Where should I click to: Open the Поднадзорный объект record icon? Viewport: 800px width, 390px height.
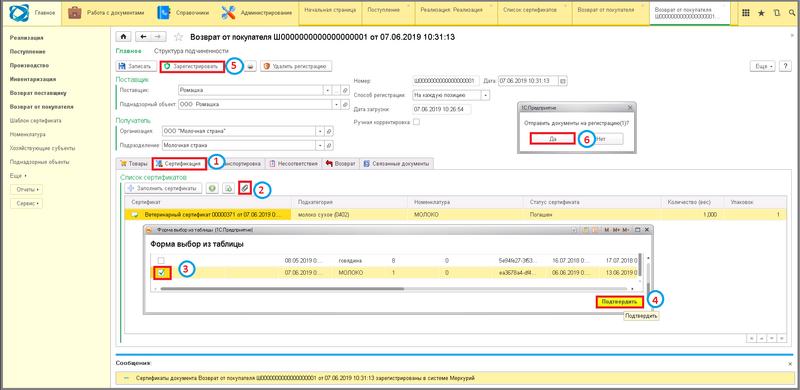coord(345,104)
